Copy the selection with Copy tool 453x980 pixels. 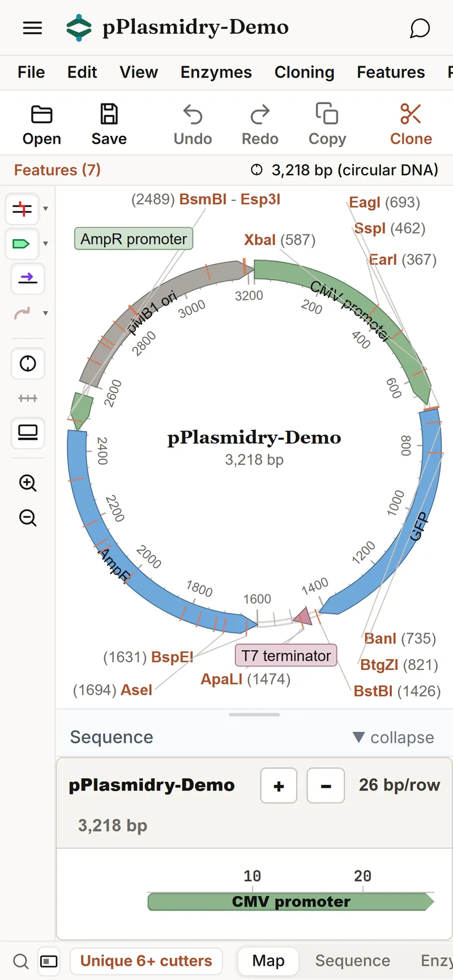(327, 125)
